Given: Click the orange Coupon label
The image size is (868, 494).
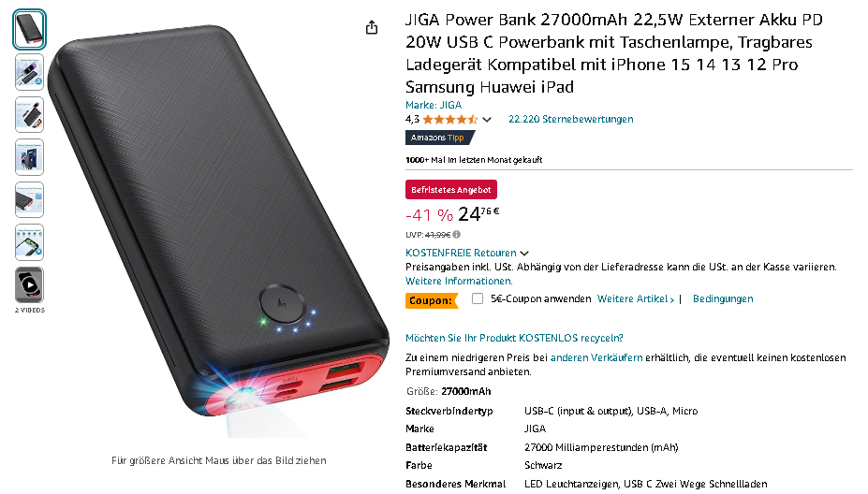Looking at the screenshot, I should [432, 300].
